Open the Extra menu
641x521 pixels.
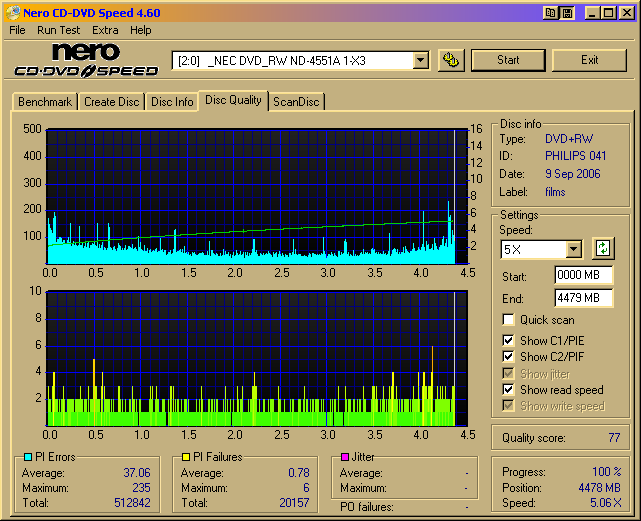coord(105,30)
